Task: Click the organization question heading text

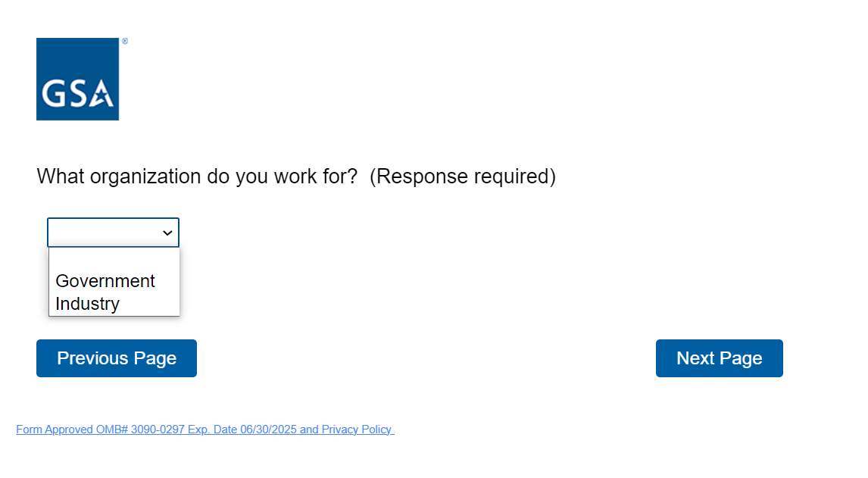Action: tap(197, 177)
